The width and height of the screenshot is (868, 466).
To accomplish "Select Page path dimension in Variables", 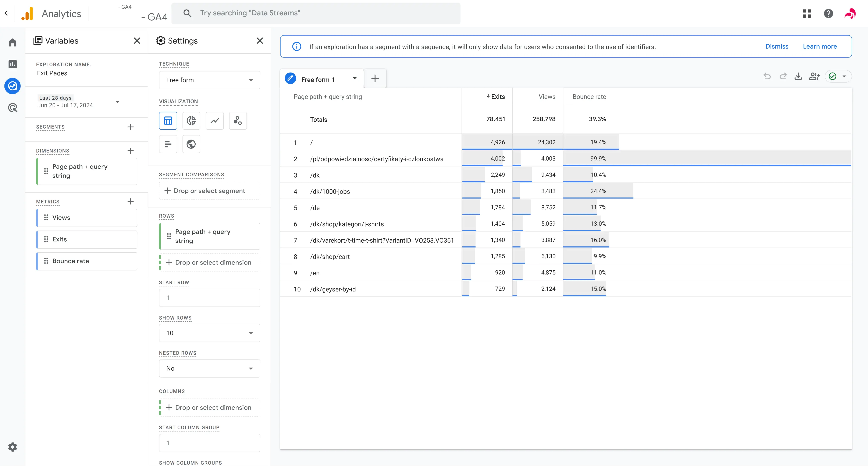I will [x=87, y=171].
